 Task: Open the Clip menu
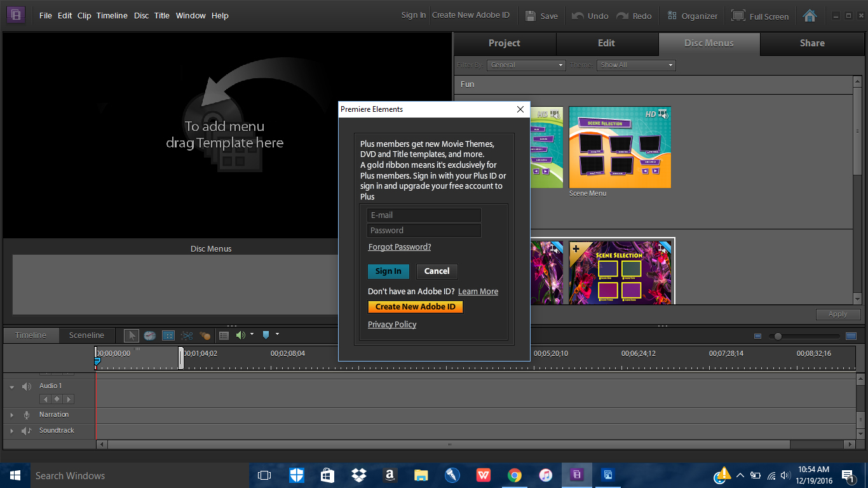(x=85, y=15)
